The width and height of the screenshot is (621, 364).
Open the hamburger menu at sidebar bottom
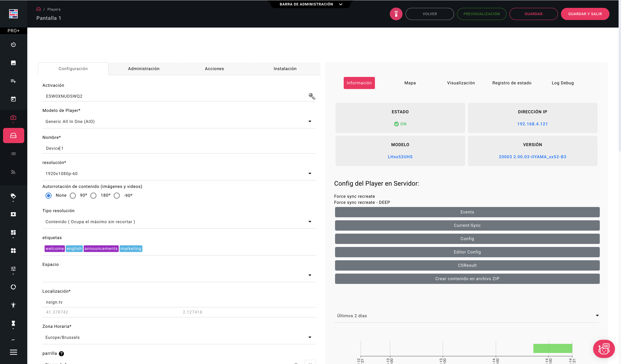(13, 352)
